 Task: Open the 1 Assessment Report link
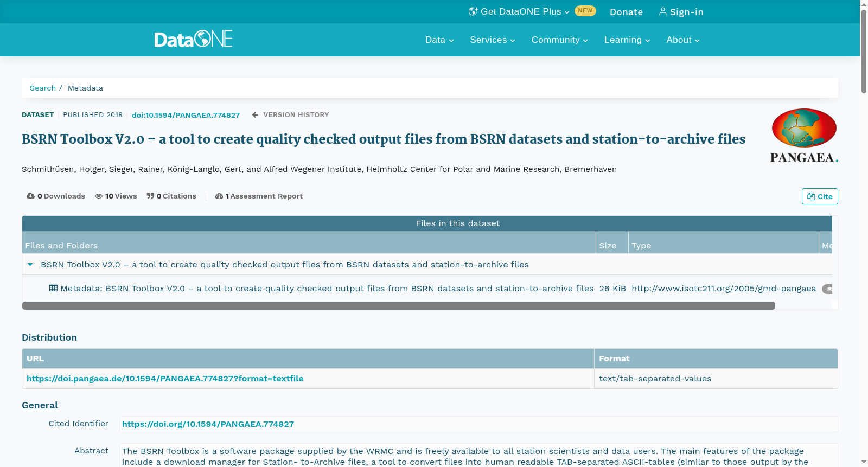(259, 196)
